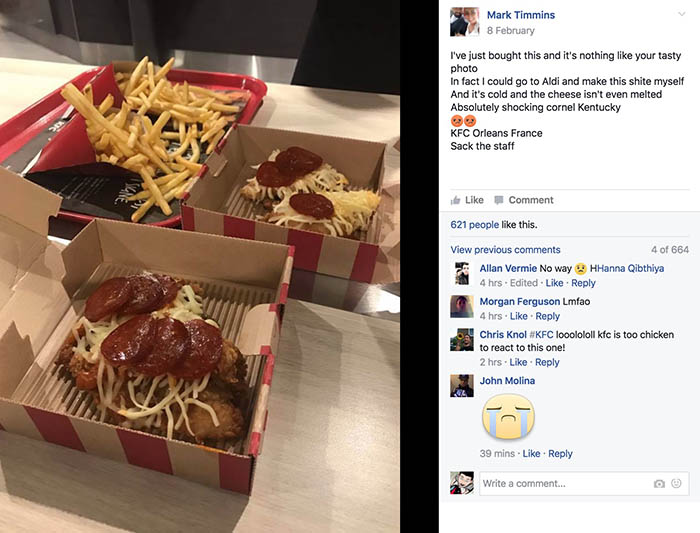This screenshot has width=700, height=533.
Task: Open the 8 February post timestamp
Action: (510, 30)
